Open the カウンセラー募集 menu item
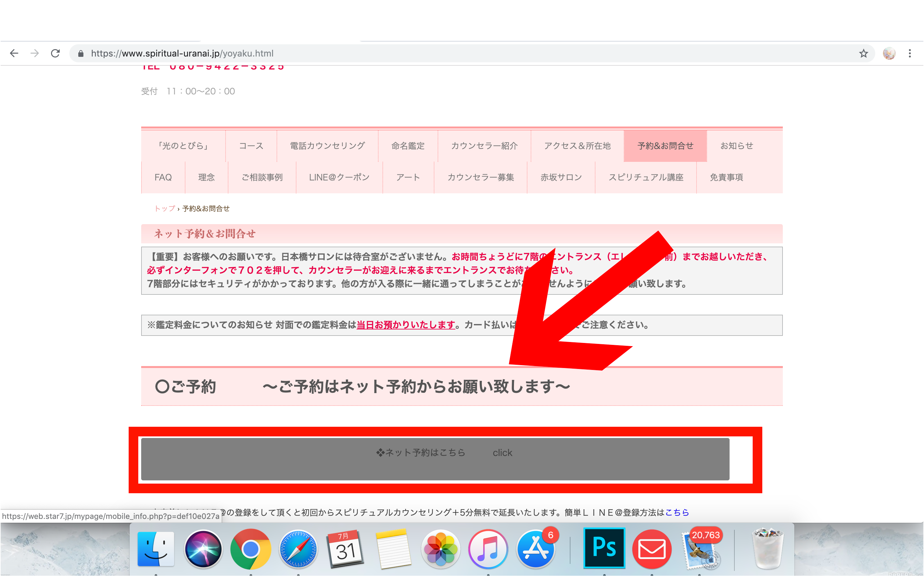Screen dimensions: 924x578 (x=481, y=178)
